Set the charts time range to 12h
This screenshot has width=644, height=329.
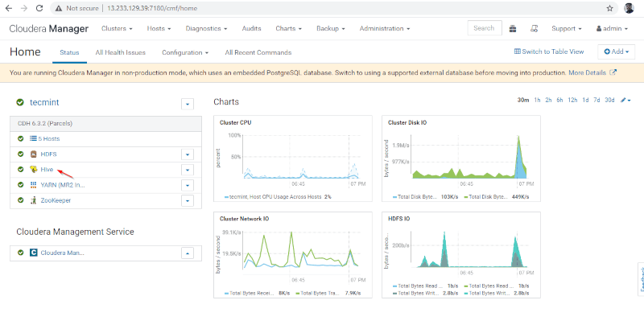click(x=572, y=100)
